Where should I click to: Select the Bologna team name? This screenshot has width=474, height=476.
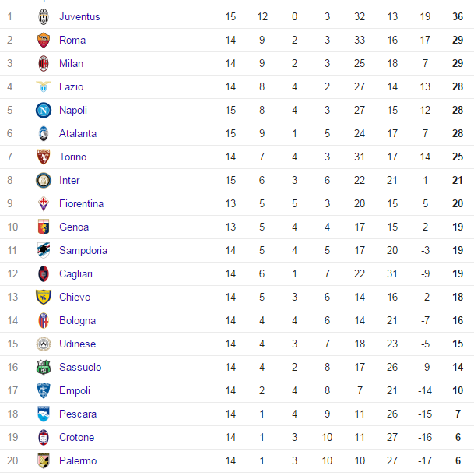[77, 320]
